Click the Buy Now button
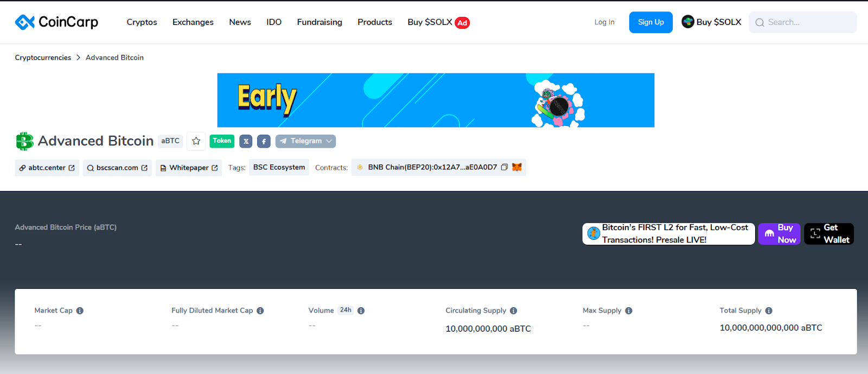Image resolution: width=868 pixels, height=374 pixels. [x=779, y=234]
